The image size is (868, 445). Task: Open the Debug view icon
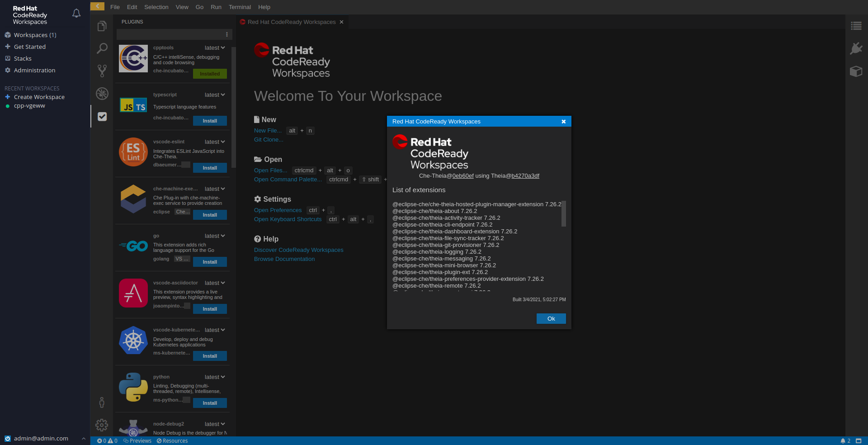tap(102, 94)
